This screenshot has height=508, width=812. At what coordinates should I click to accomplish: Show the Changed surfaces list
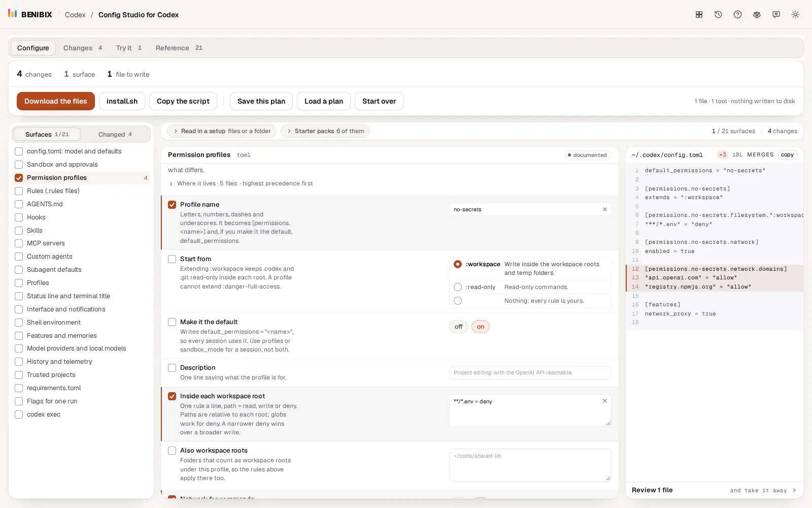click(115, 134)
